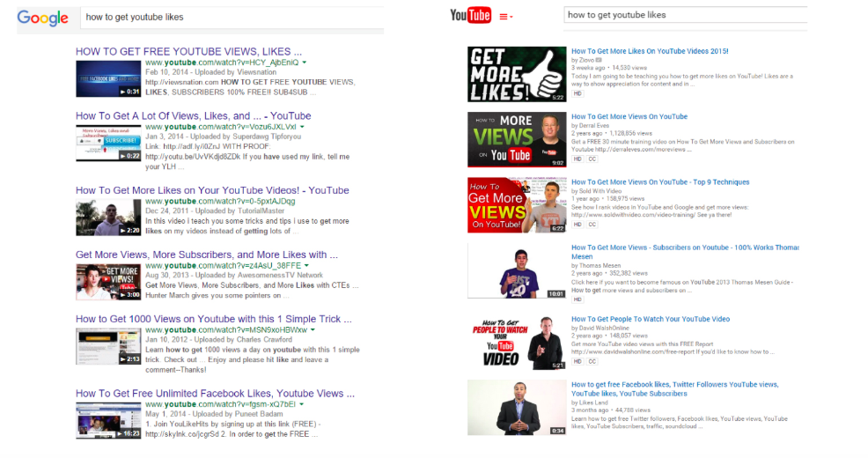Open 'How To Get More Views On YouTube' by Derral Eves

tap(629, 116)
